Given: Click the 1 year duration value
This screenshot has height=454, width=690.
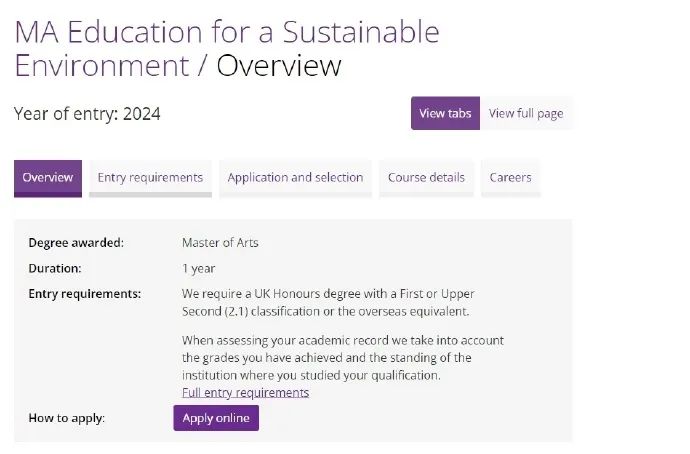Looking at the screenshot, I should (x=198, y=268).
